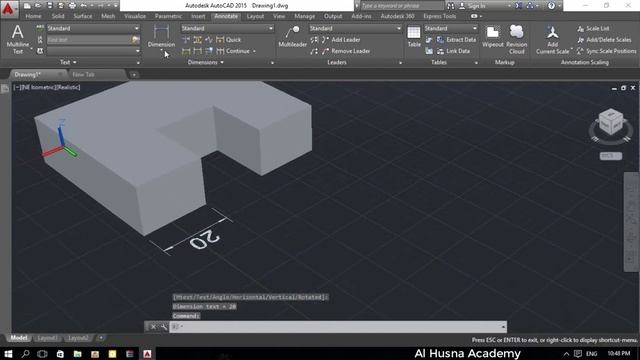Add a new layout with plus button
640x360 pixels.
coord(101,338)
